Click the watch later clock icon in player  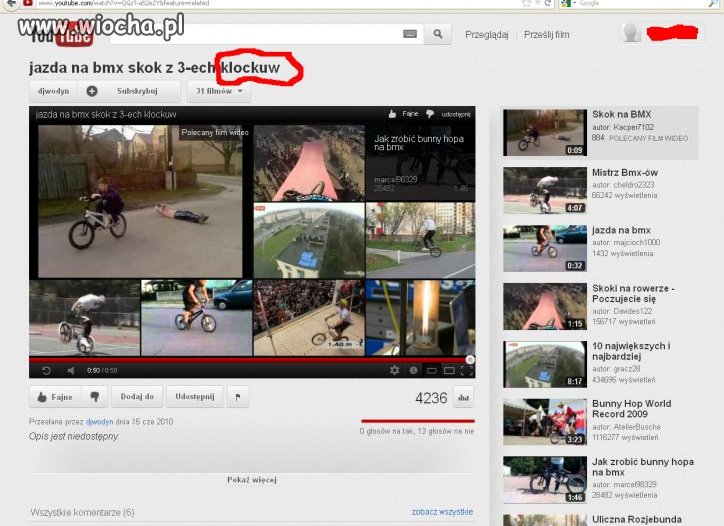pyautogui.click(x=413, y=370)
